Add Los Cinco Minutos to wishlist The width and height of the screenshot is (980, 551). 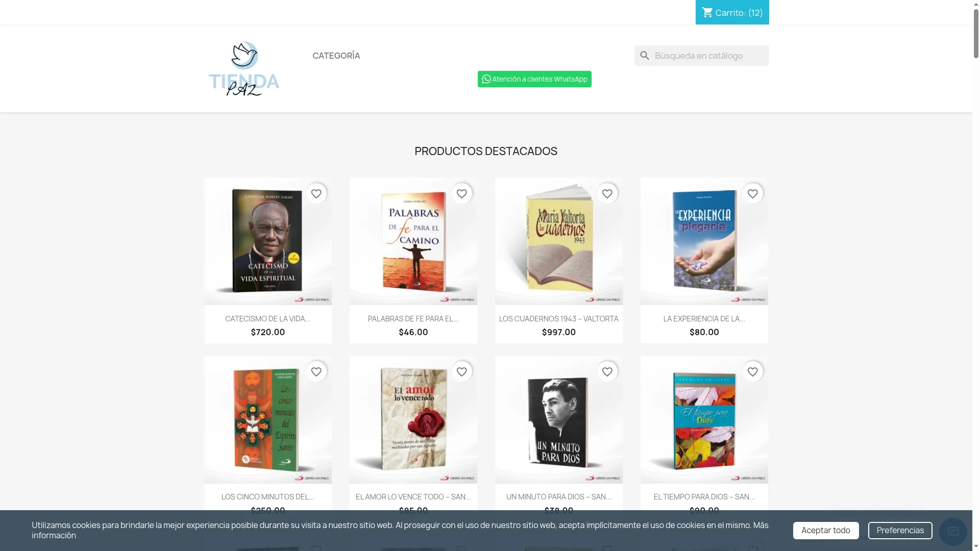(x=316, y=372)
